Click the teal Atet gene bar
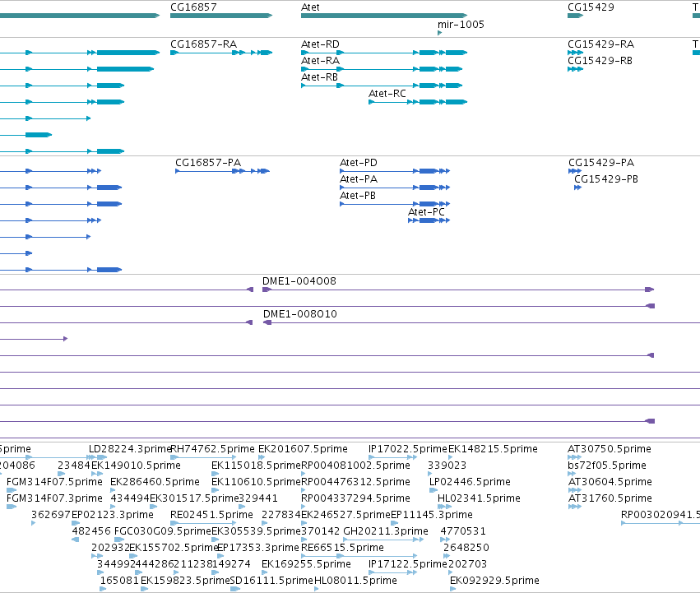Screen dimensions: 700x593 point(384,16)
